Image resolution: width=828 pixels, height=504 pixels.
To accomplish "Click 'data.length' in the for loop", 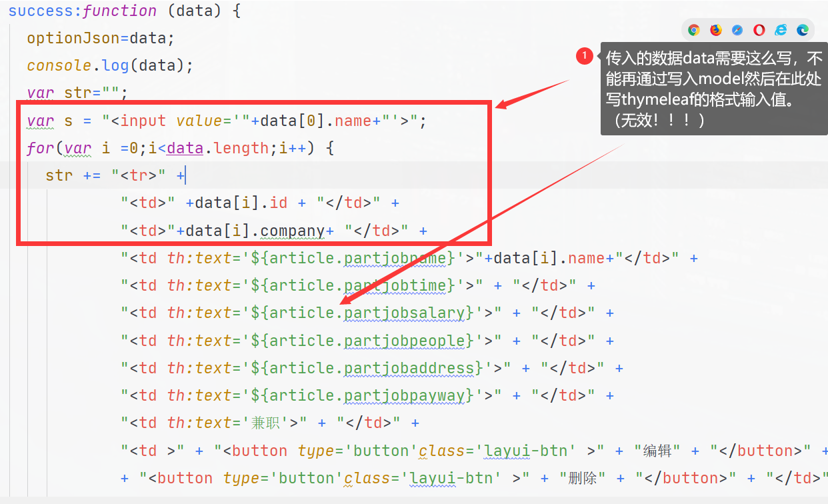I will [x=218, y=149].
